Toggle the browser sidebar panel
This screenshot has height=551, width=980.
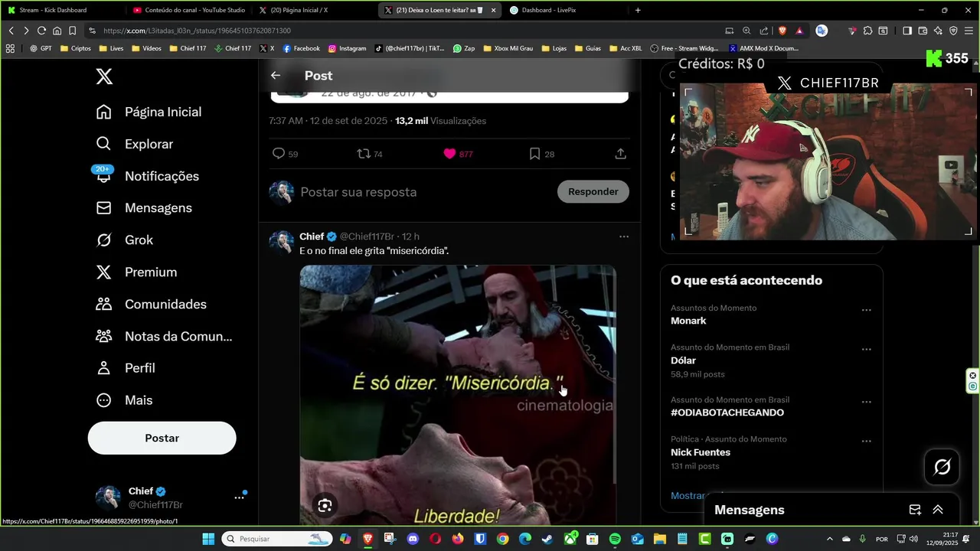(x=907, y=31)
